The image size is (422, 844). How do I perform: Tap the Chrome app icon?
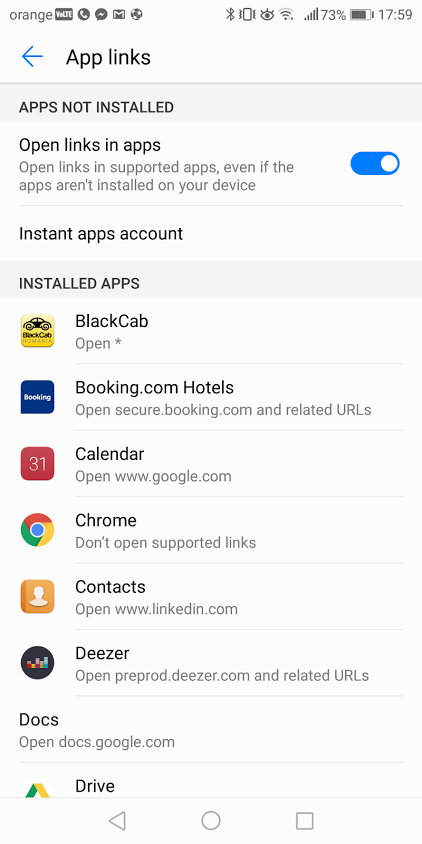click(x=37, y=530)
